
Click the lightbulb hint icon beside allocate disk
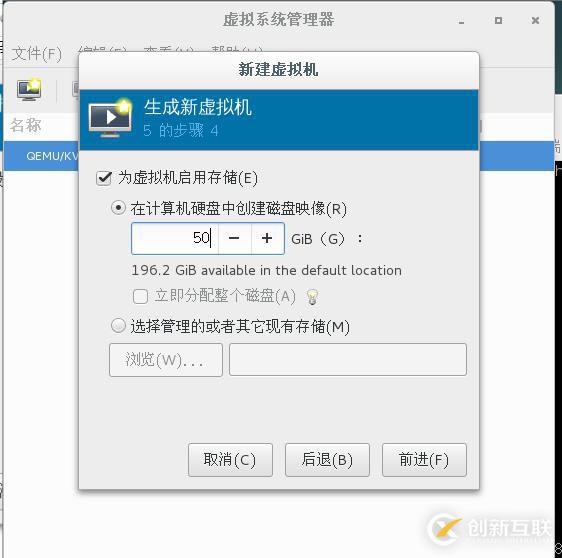(312, 297)
